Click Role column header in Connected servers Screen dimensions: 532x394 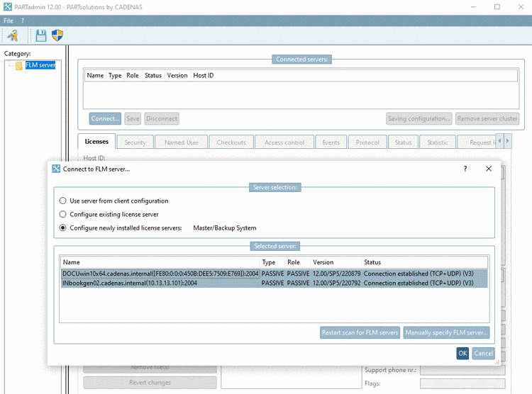[x=133, y=75]
